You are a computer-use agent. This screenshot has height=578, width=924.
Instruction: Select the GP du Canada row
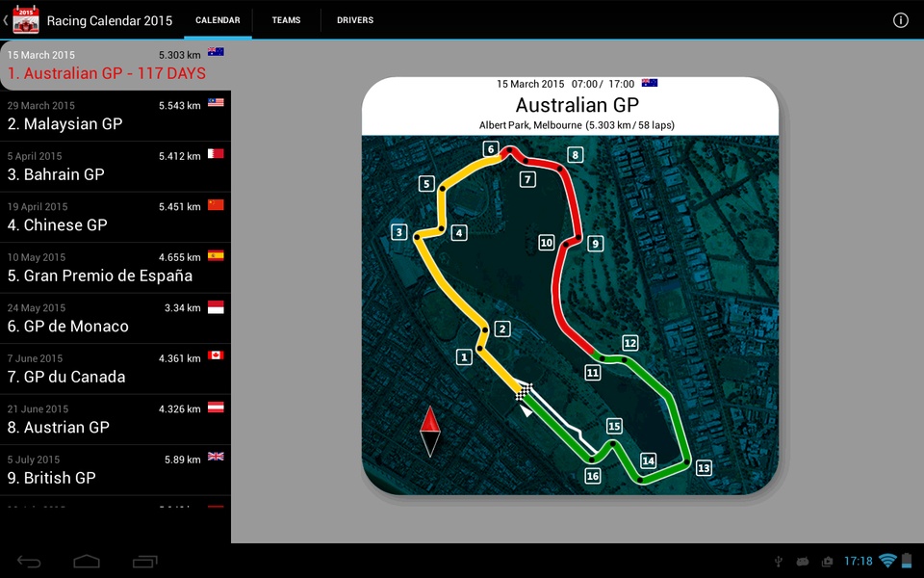point(115,369)
